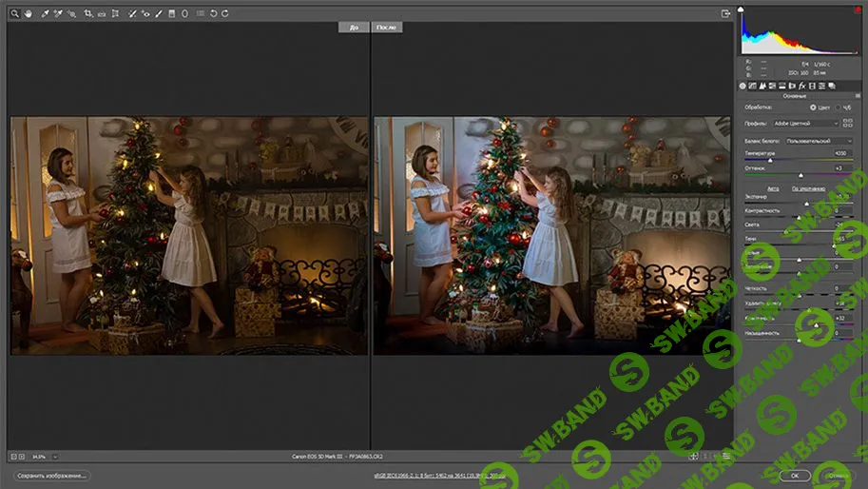Cycle before/after view mode icon
This screenshot has width=868, height=489.
point(693,457)
